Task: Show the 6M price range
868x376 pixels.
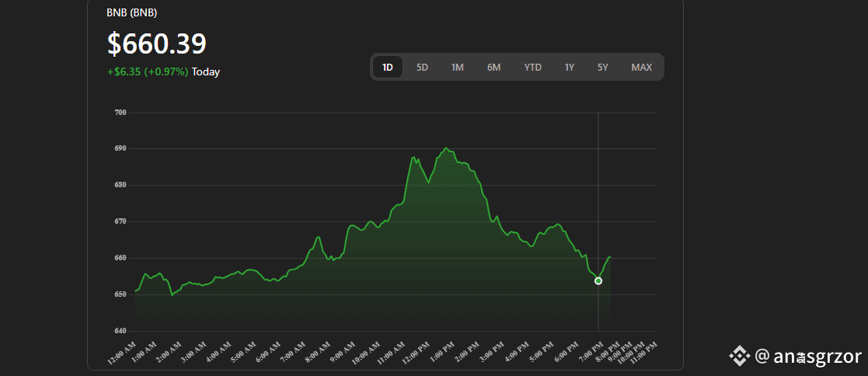Action: click(x=493, y=67)
